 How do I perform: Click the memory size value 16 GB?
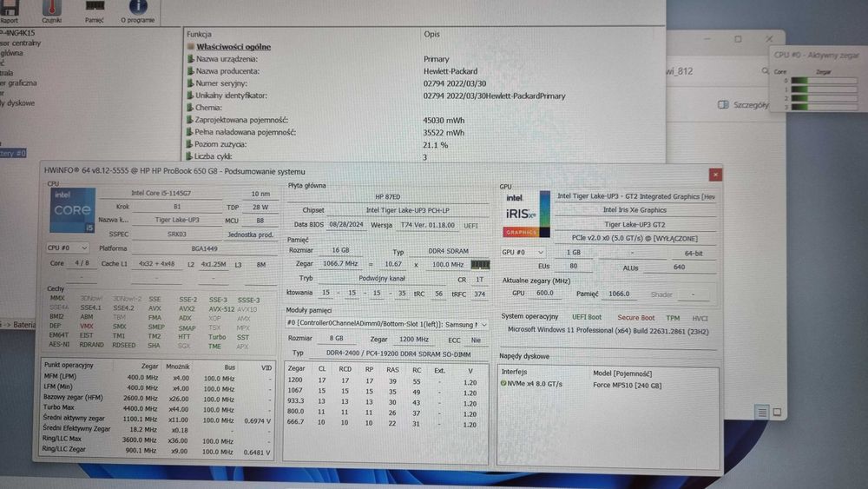(340, 250)
